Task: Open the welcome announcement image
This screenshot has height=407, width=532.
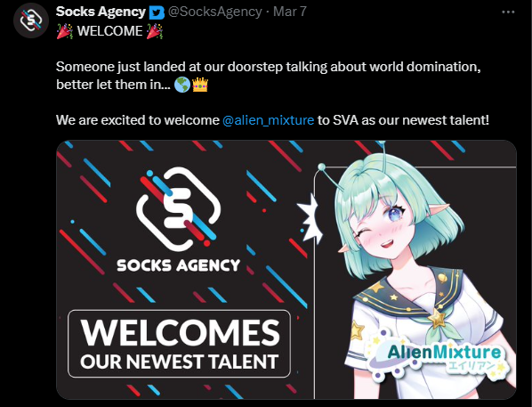Action: coord(286,270)
